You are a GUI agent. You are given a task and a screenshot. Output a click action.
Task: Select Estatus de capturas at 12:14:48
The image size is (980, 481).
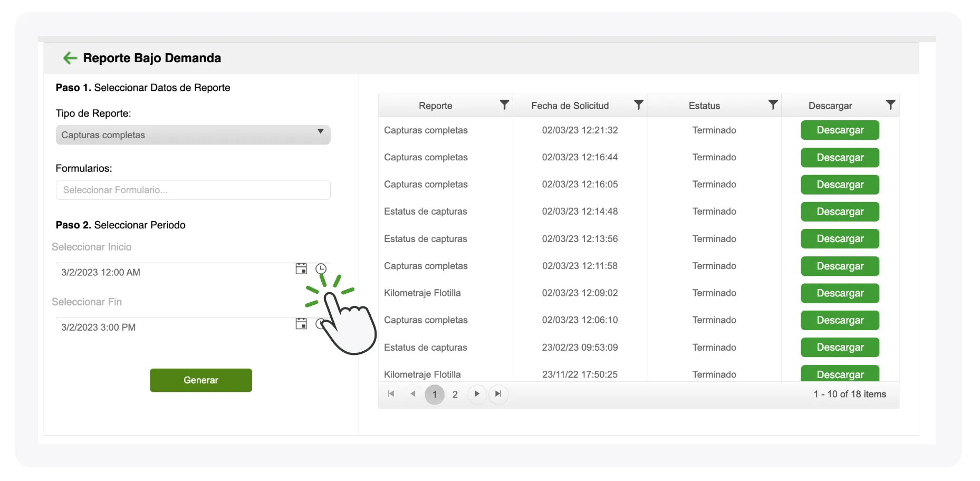tap(426, 211)
